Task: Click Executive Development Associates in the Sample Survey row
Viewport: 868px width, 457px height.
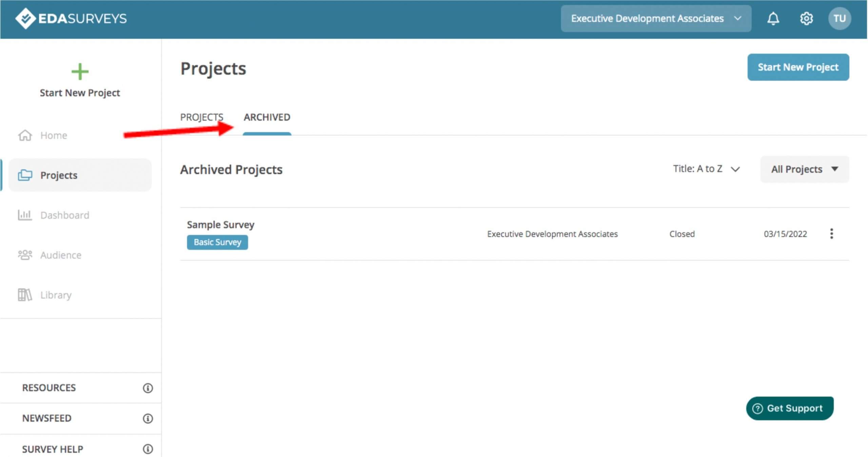Action: point(552,234)
